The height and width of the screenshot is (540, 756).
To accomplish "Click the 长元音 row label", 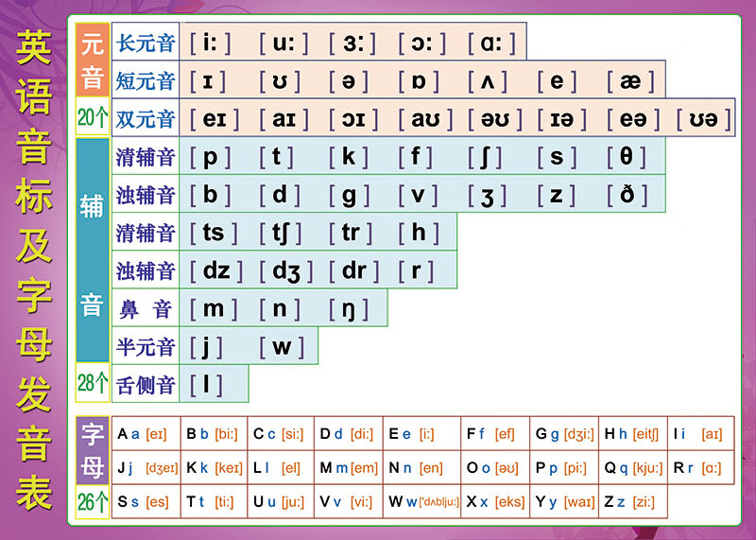I will (x=146, y=44).
